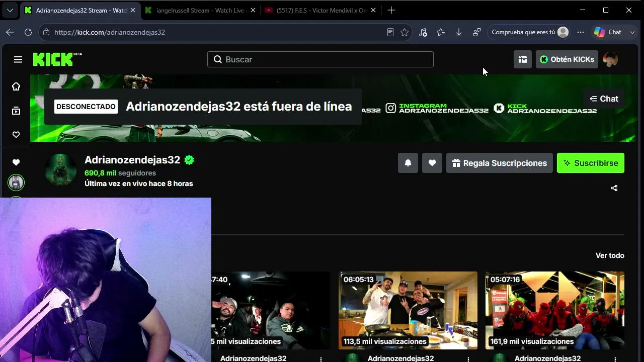Click the magnifier icon in Buscar field
The width and height of the screenshot is (644, 362).
click(217, 59)
